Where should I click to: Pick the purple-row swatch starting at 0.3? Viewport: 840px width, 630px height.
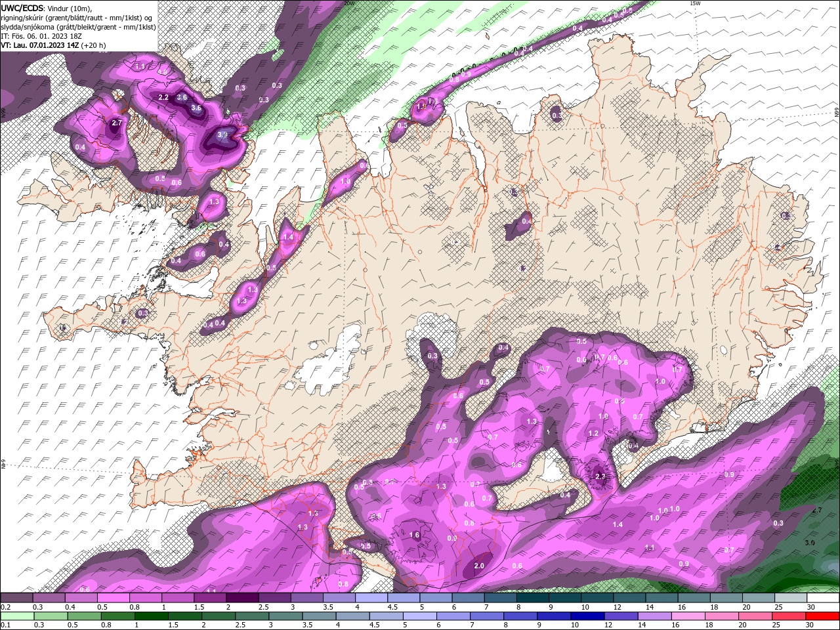pyautogui.click(x=49, y=598)
